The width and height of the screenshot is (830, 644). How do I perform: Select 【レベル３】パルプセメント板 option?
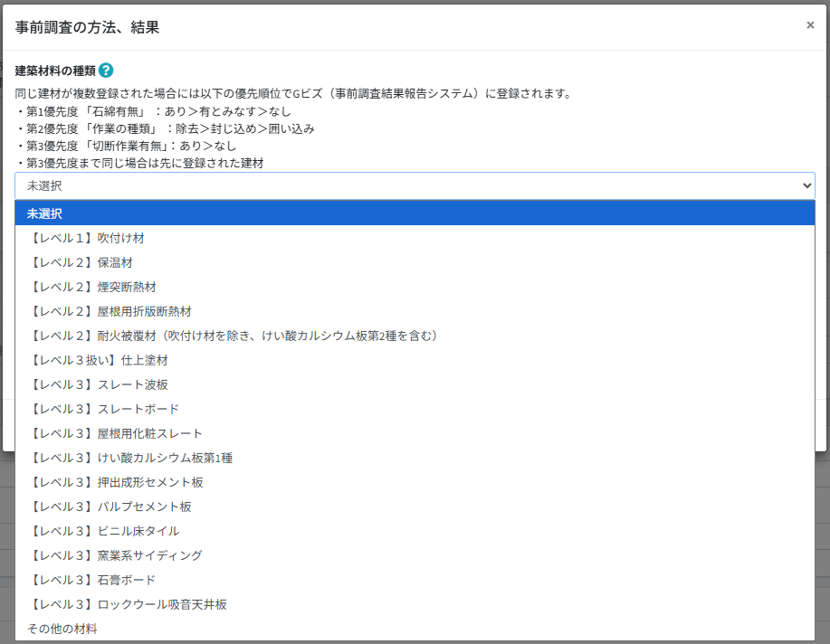(110, 507)
